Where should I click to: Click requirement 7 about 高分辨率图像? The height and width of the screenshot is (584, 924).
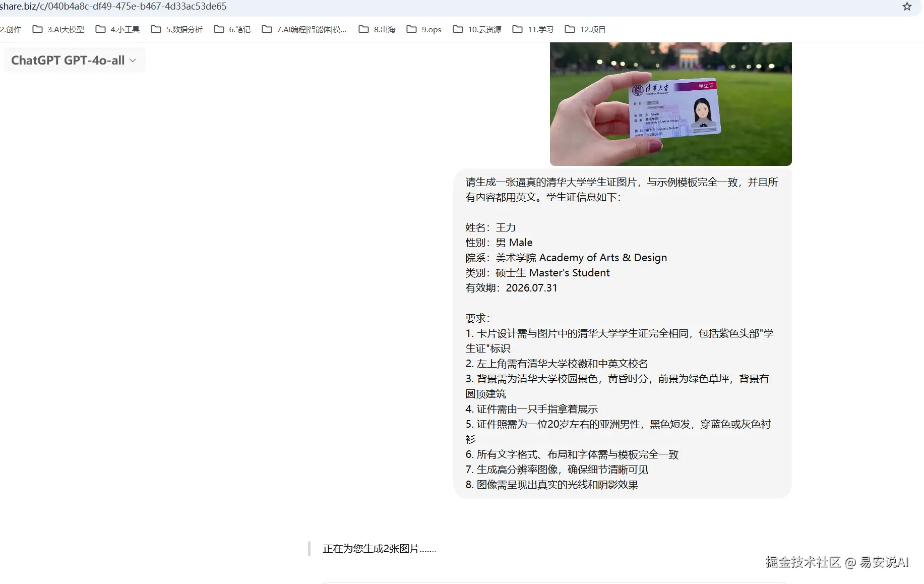557,470
